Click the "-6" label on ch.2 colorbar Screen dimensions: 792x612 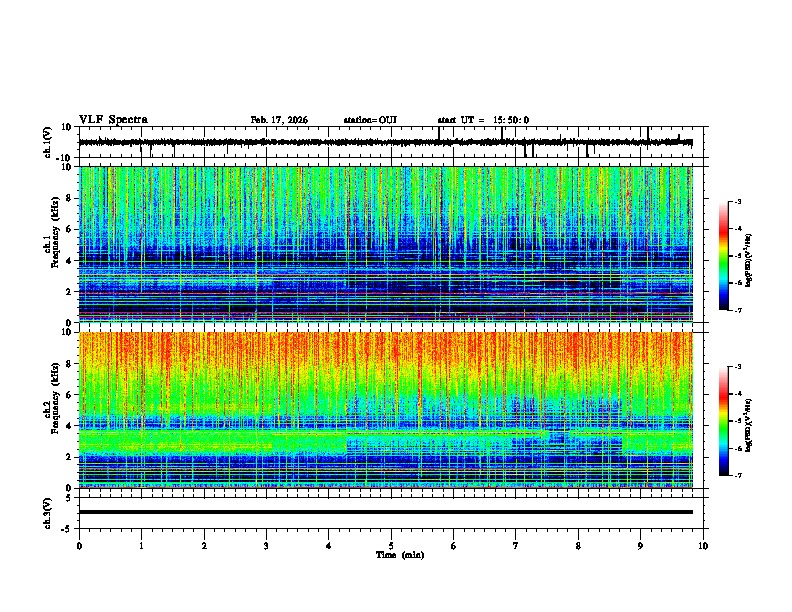(738, 448)
